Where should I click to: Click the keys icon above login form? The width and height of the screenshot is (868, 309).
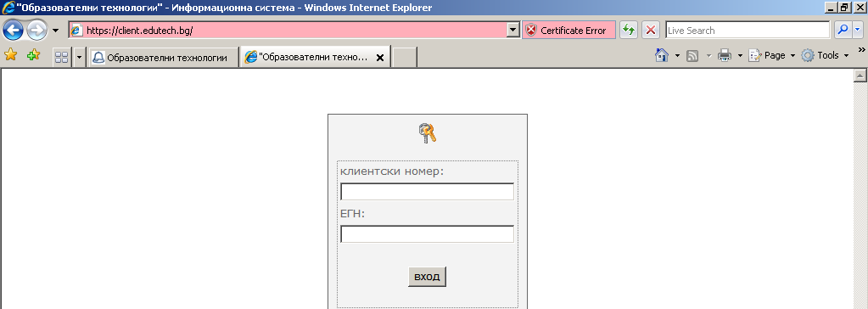[x=428, y=133]
